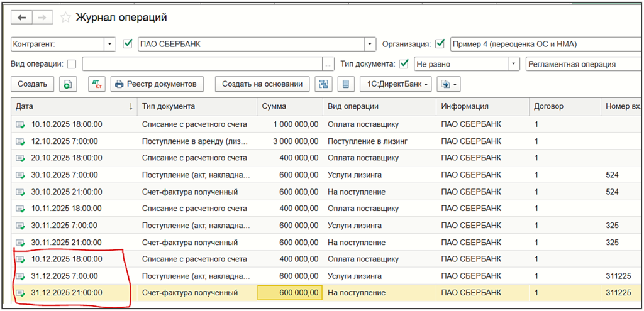Click the Создать button

(32, 84)
